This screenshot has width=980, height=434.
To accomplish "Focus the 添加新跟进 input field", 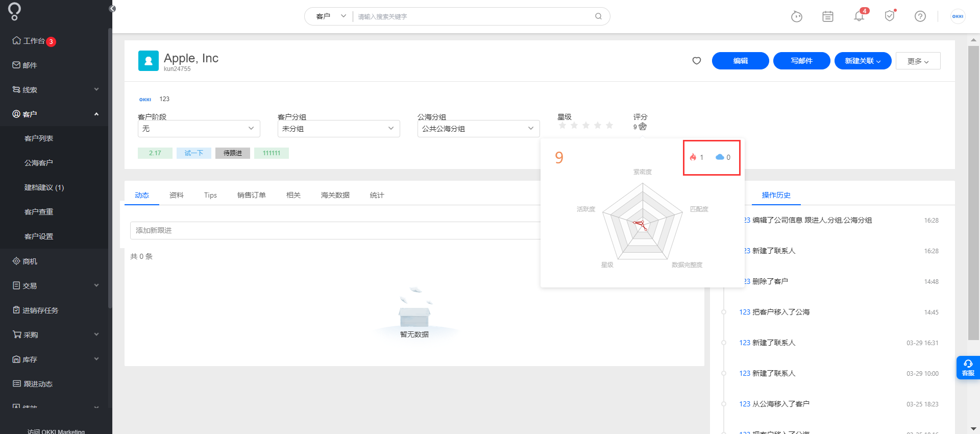I will pyautogui.click(x=335, y=230).
